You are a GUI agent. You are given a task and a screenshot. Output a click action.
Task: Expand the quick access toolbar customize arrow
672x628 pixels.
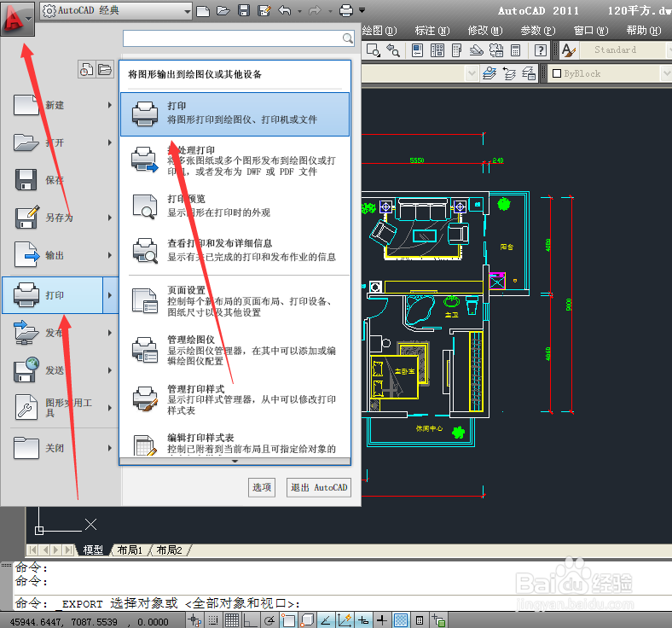coord(362,10)
